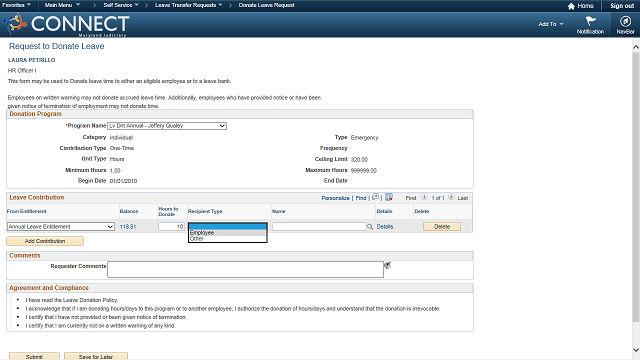640x360 pixels.
Task: Click the From Entitlement column header
Action: 27,211
